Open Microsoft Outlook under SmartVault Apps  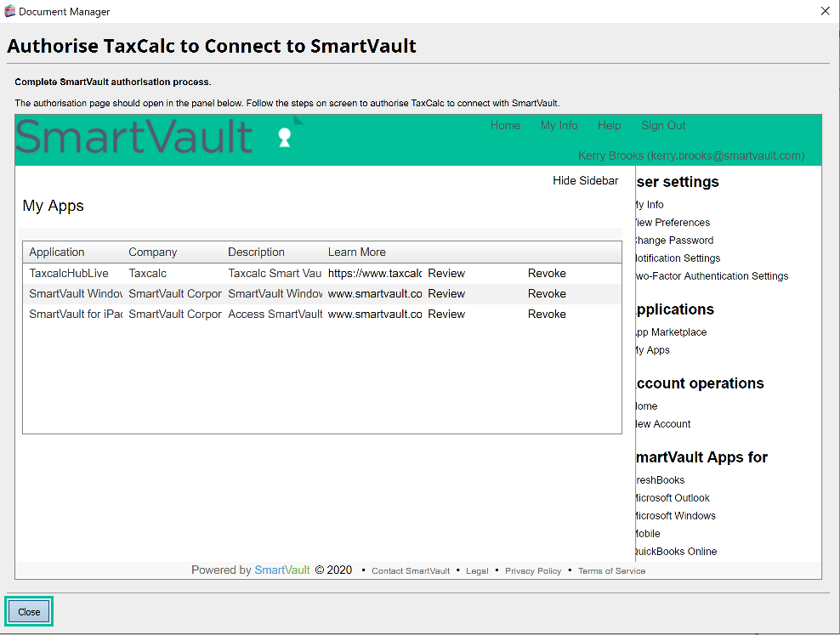coord(672,497)
